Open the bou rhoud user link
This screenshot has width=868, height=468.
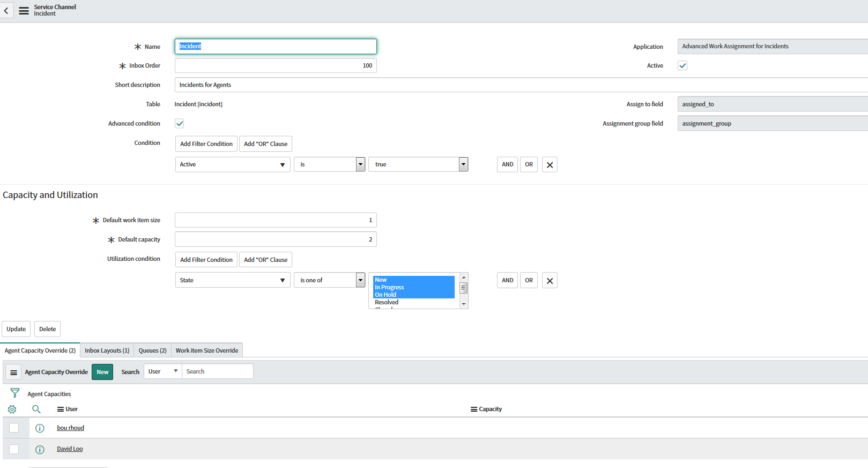tap(71, 428)
